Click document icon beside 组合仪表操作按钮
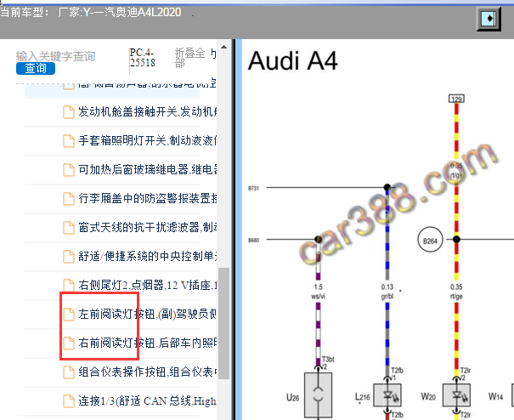 tap(69, 372)
